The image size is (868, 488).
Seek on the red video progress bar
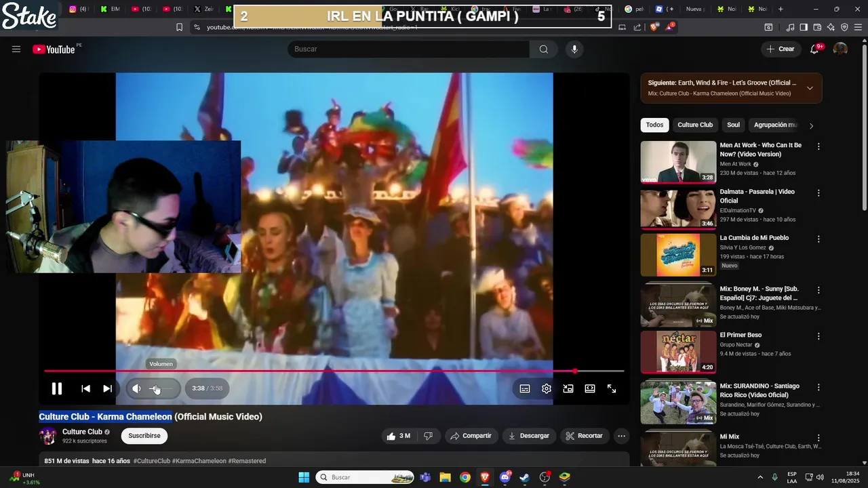(x=334, y=371)
